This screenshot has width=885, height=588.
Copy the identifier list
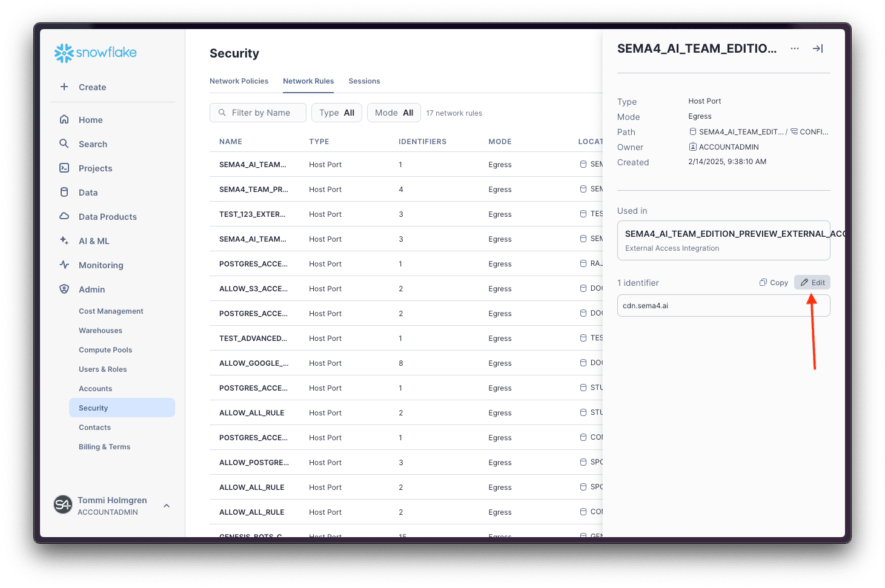click(774, 283)
